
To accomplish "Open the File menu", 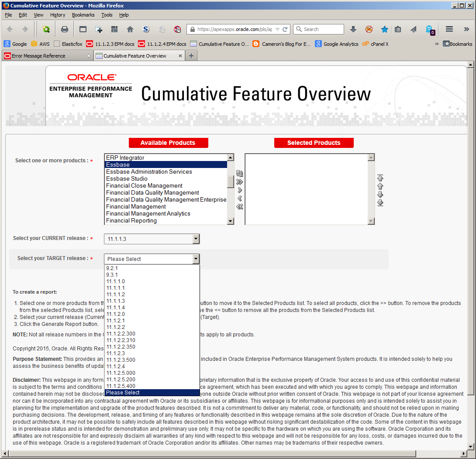I will [8, 15].
